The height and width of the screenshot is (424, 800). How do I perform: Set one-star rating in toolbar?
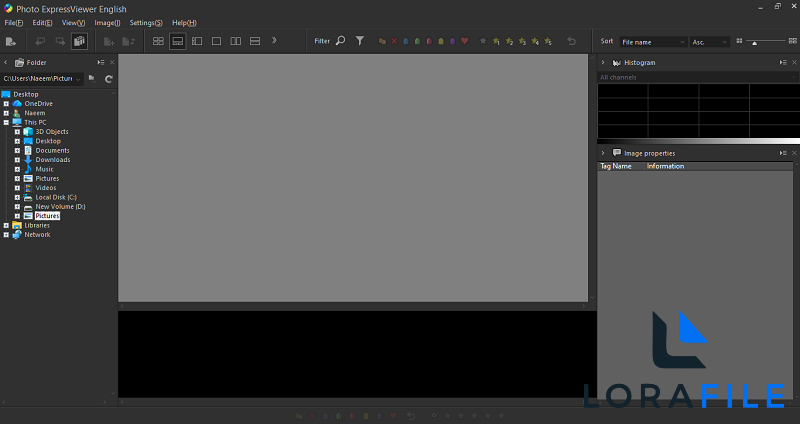pos(496,41)
